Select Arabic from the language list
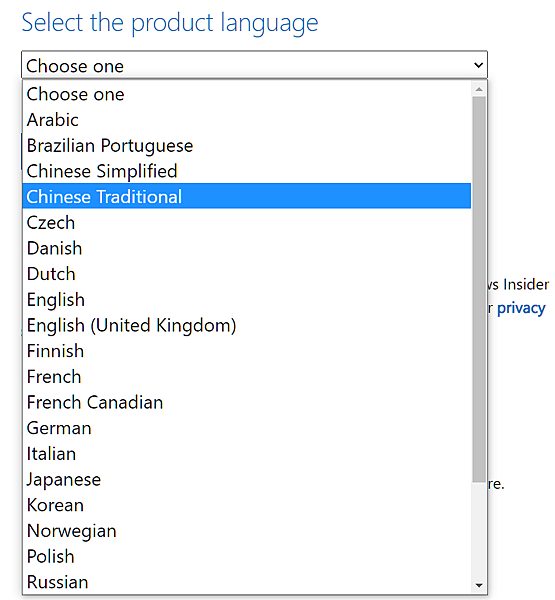Viewport: 555px width, 600px height. [x=246, y=120]
